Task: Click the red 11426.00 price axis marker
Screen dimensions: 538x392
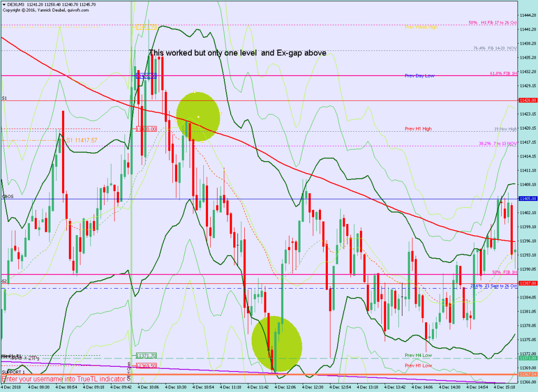Action: (x=527, y=100)
